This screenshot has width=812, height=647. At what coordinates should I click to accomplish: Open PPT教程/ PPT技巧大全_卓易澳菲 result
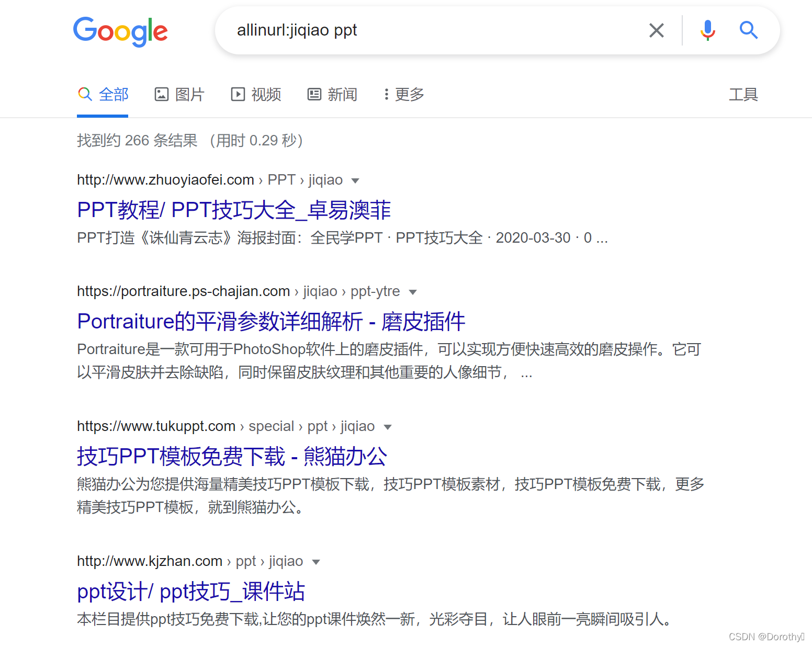click(x=234, y=210)
